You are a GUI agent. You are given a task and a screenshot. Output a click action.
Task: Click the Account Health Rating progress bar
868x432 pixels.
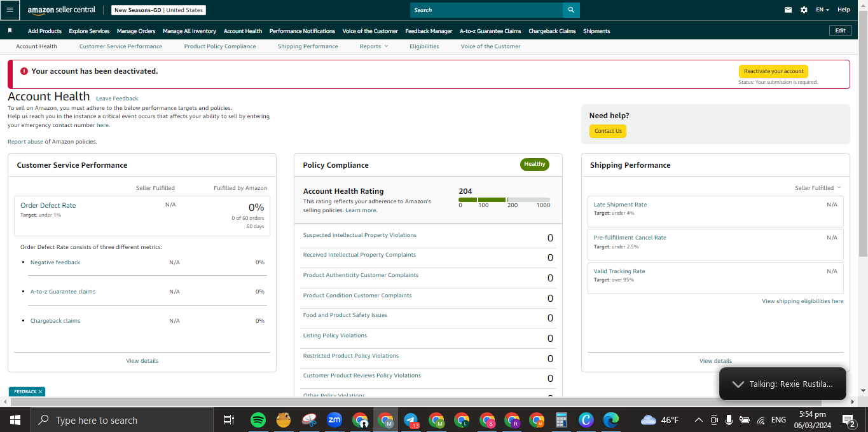[504, 200]
